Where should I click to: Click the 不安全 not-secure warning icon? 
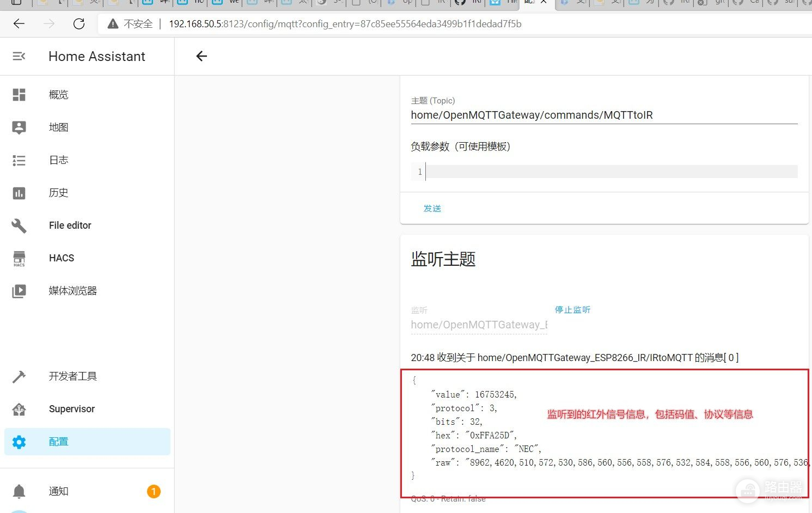(x=113, y=24)
